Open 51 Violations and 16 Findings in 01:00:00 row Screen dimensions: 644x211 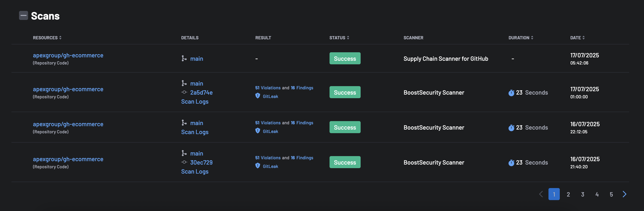point(284,88)
